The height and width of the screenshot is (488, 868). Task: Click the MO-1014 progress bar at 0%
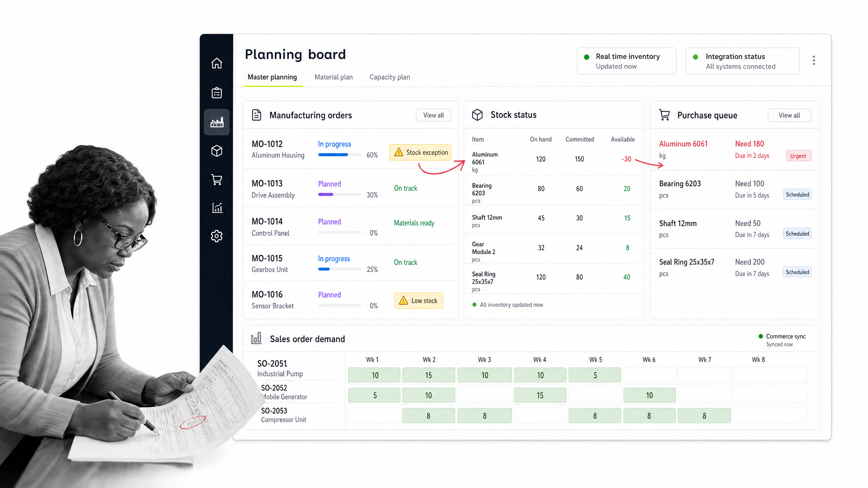(339, 233)
